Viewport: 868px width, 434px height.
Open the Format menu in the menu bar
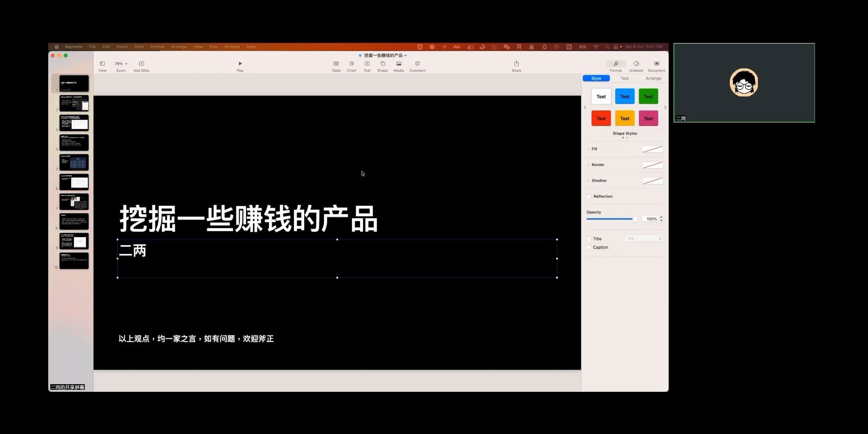point(157,47)
